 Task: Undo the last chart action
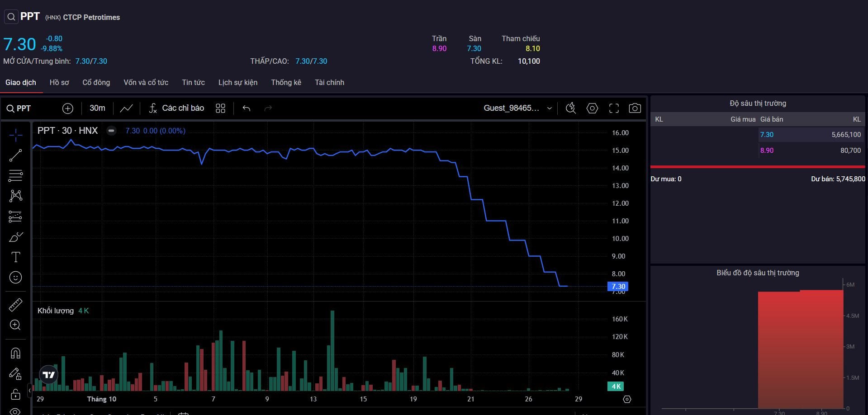click(247, 108)
